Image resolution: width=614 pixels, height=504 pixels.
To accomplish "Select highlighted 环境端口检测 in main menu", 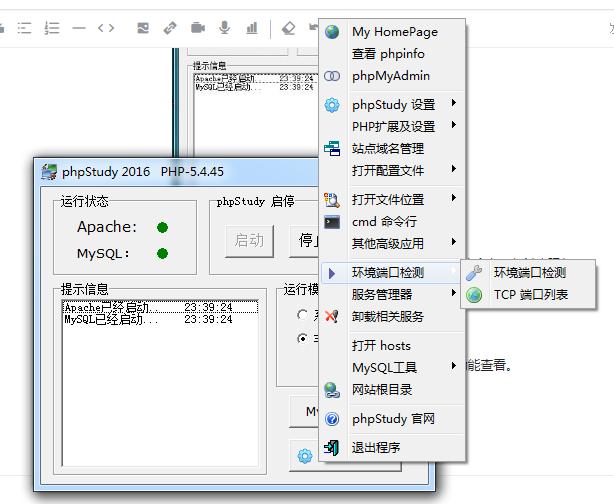I will (x=392, y=273).
